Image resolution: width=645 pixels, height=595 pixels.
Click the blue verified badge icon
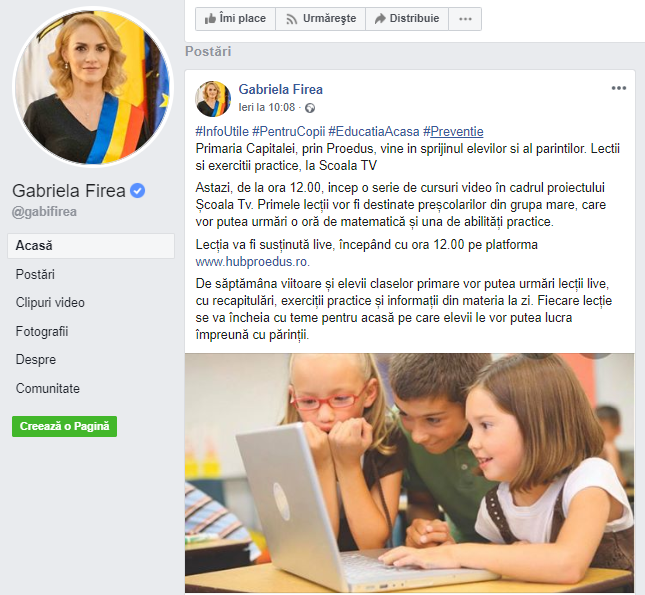tap(137, 191)
